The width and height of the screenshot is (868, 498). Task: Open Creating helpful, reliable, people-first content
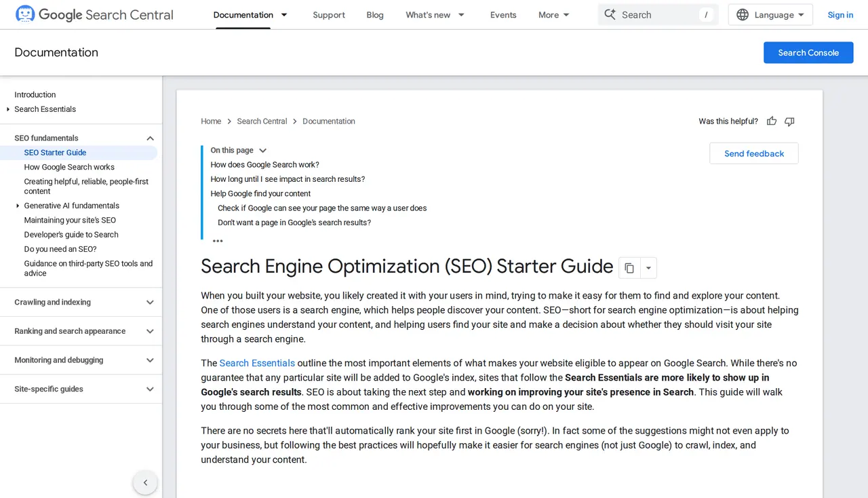pos(86,187)
